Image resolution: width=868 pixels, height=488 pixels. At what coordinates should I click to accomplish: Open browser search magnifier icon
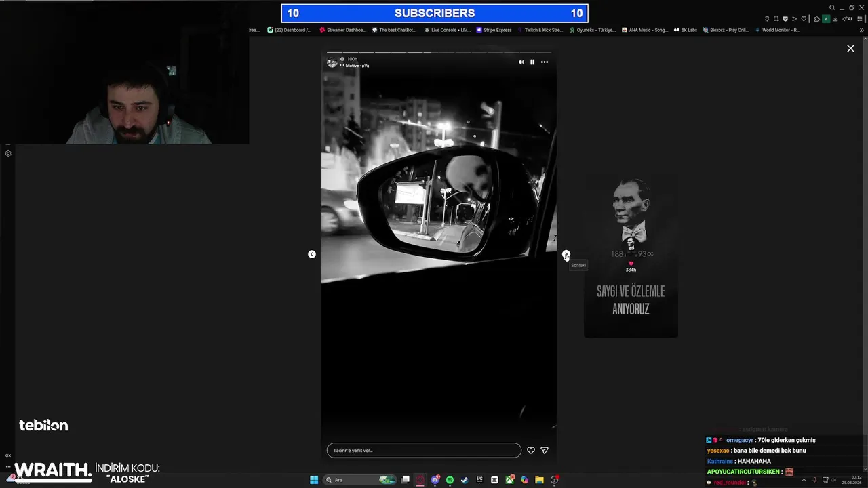tap(832, 7)
